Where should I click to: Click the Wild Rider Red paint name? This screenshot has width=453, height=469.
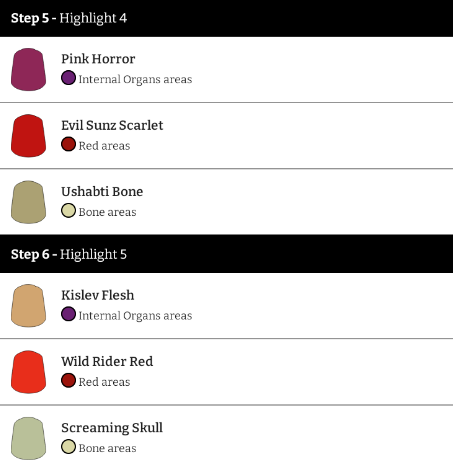tap(107, 361)
